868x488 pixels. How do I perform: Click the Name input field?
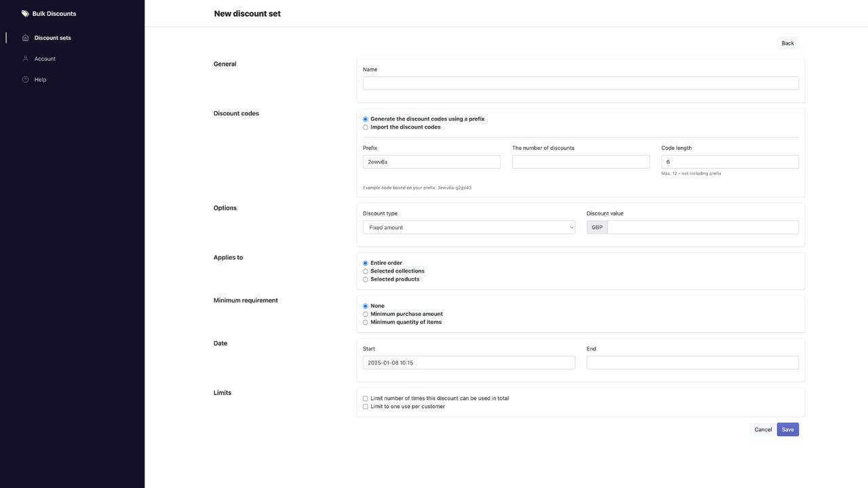(580, 83)
